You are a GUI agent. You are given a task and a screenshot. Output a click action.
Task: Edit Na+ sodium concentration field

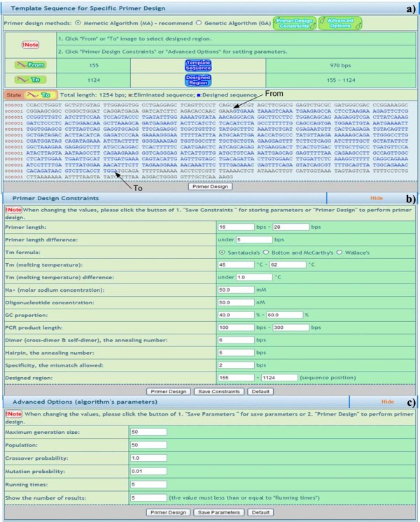[236, 290]
